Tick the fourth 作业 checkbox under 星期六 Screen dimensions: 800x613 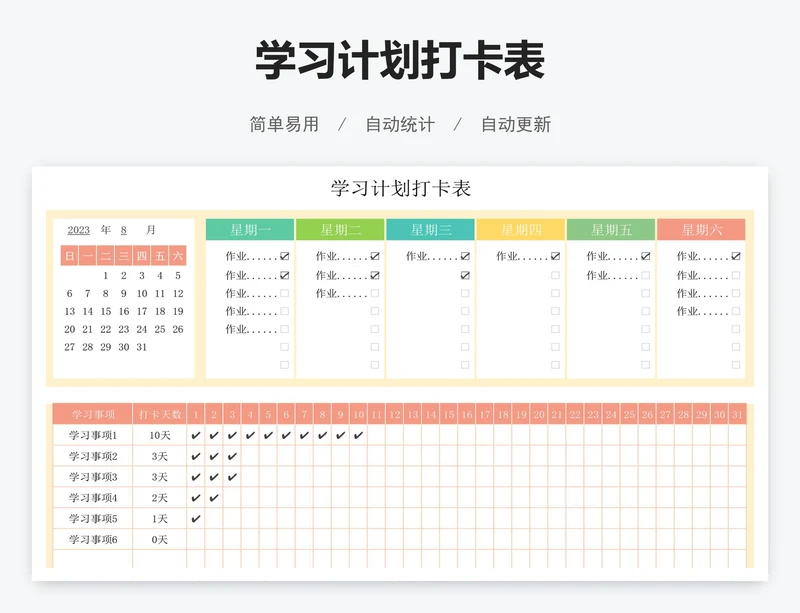tap(736, 311)
